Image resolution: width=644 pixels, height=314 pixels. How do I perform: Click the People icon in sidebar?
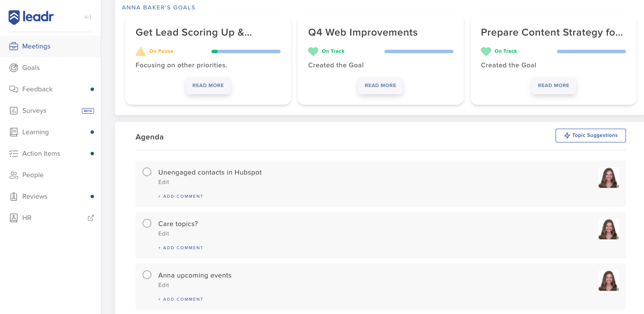[14, 175]
